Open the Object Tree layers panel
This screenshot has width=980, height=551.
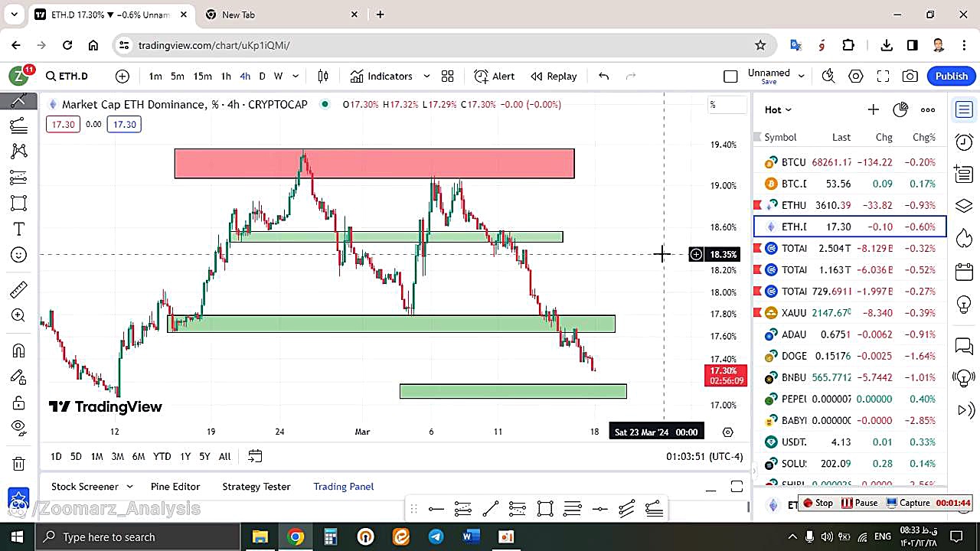964,207
